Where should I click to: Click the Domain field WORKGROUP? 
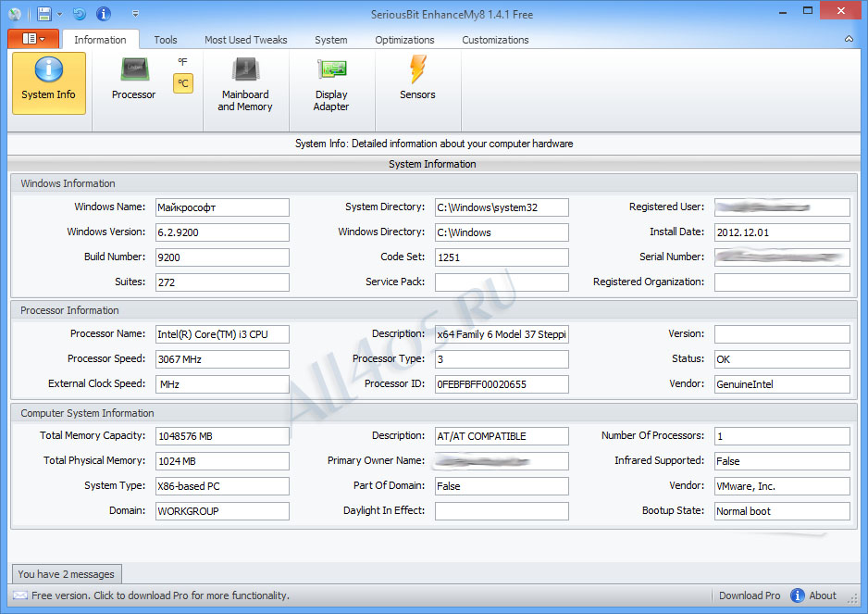click(x=222, y=511)
